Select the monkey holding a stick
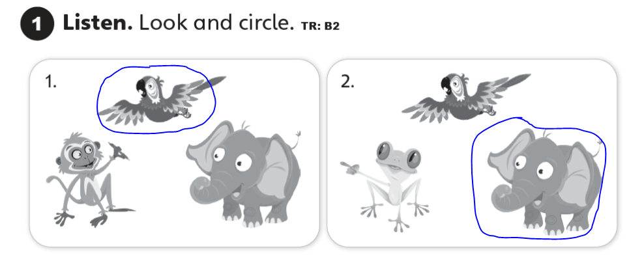644x274 pixels. 87,179
